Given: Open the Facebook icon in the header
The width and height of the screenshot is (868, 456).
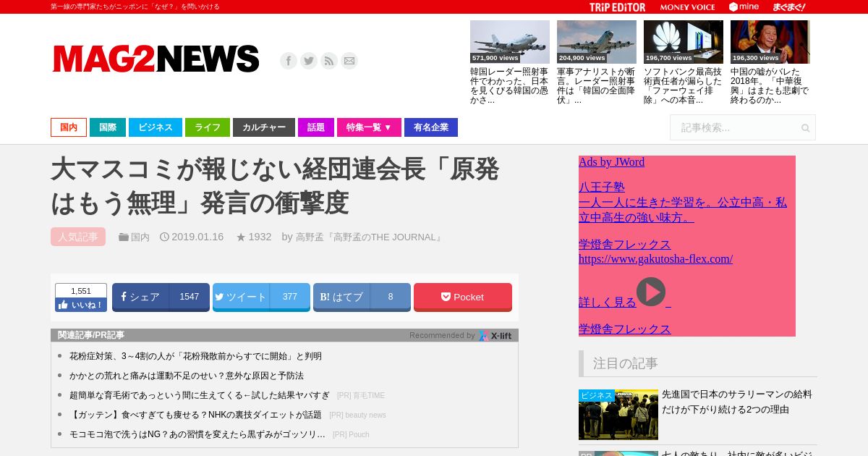Looking at the screenshot, I should point(289,61).
